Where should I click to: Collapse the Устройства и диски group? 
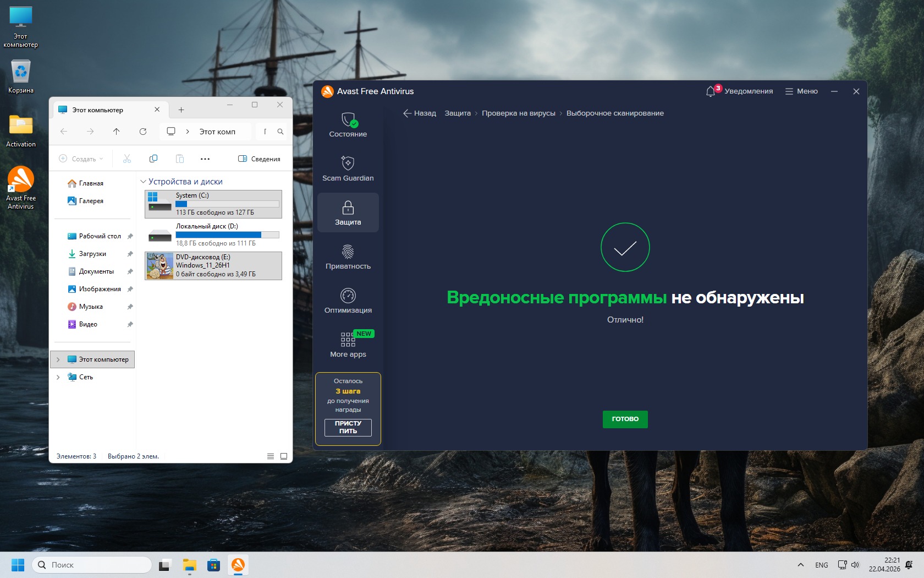[x=144, y=182]
